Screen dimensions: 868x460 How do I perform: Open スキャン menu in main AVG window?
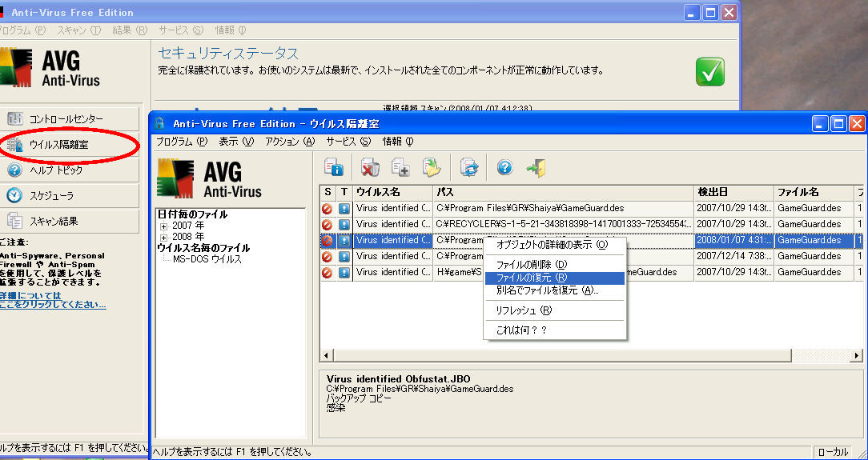point(79,30)
